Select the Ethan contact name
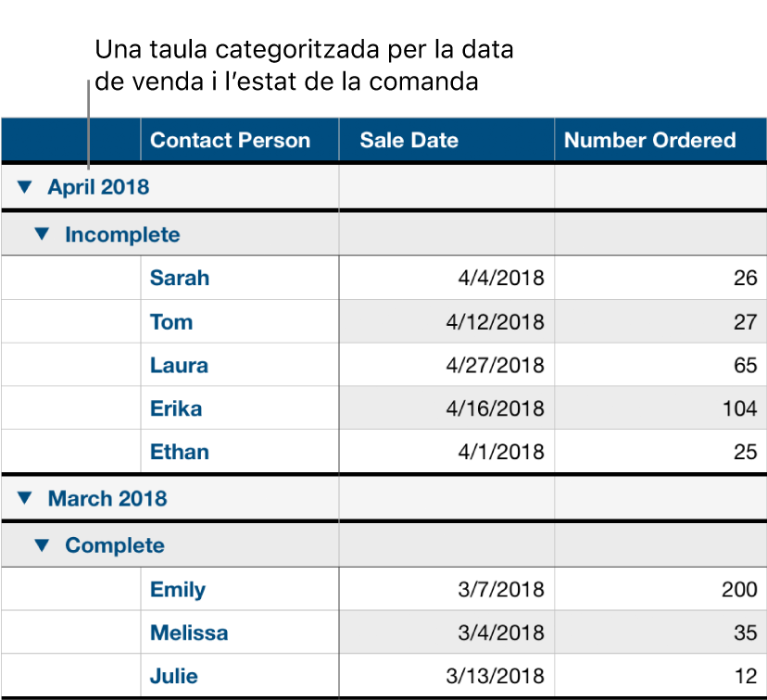 pos(179,452)
